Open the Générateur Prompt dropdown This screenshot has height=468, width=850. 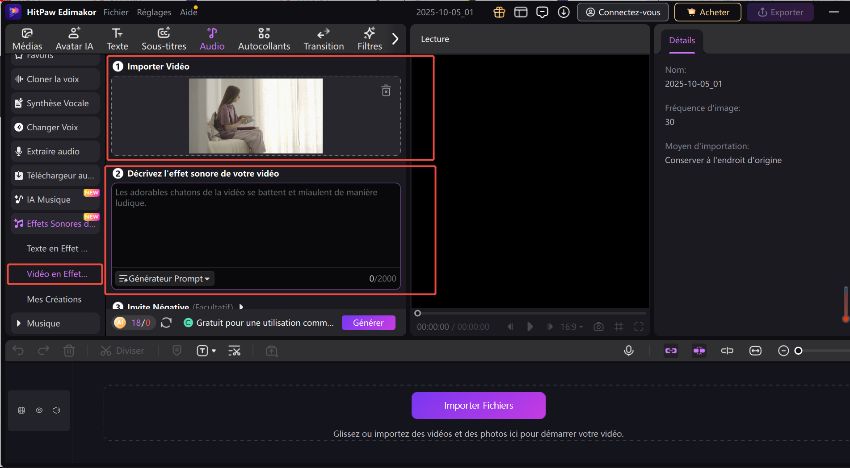click(165, 279)
